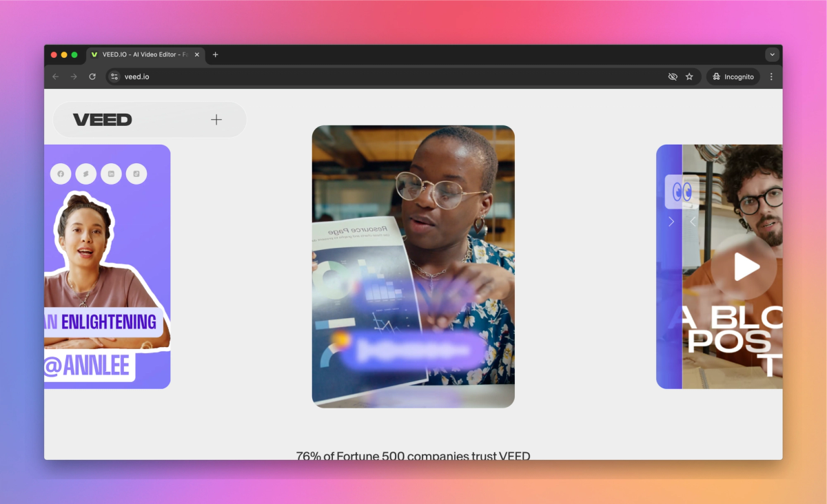The width and height of the screenshot is (827, 504).
Task: Toggle the privacy eye icon in the toolbar
Action: click(673, 76)
